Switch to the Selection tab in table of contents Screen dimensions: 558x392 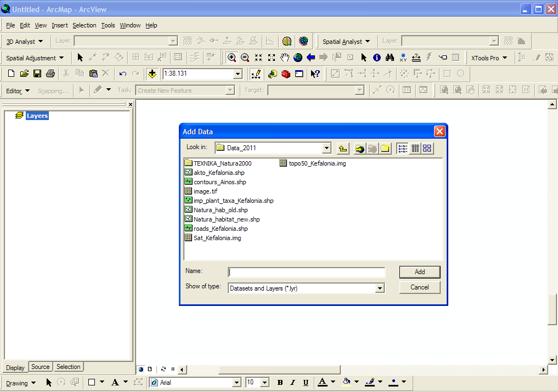coord(69,367)
